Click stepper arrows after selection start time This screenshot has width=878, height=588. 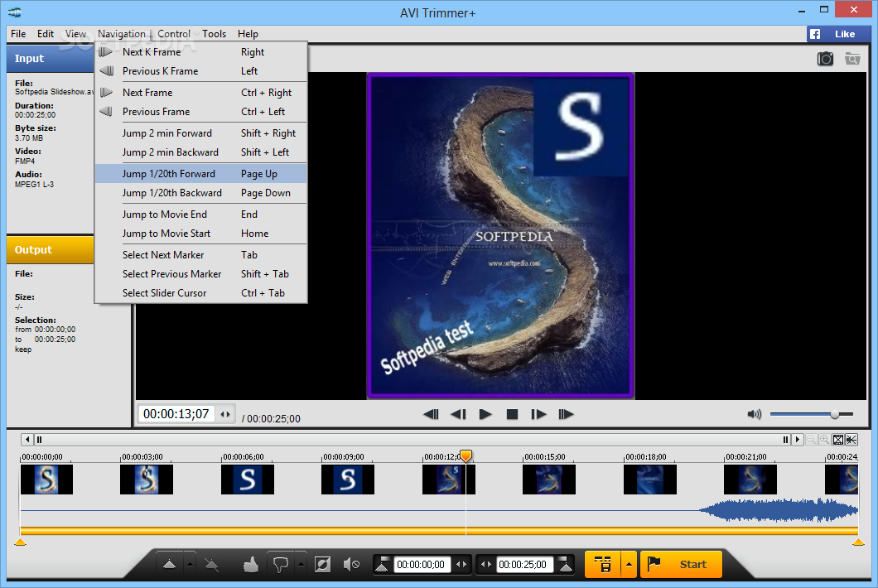pyautogui.click(x=461, y=565)
